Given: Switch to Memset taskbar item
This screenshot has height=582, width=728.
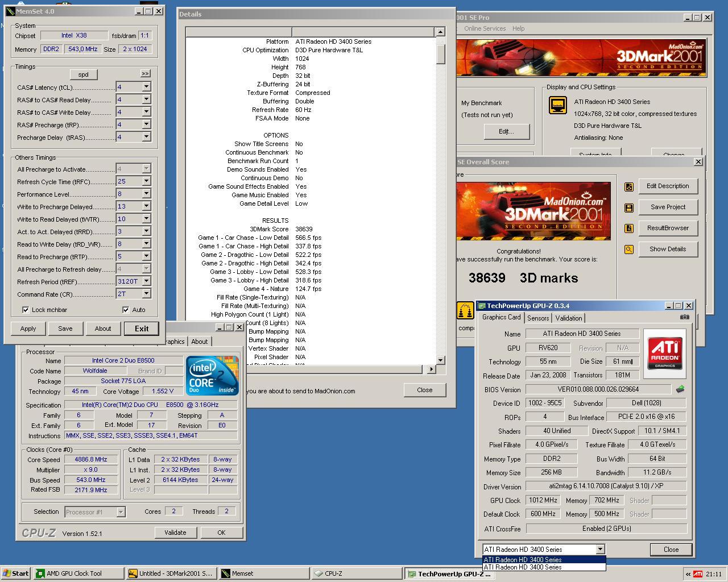Looking at the screenshot, I should pyautogui.click(x=264, y=573).
